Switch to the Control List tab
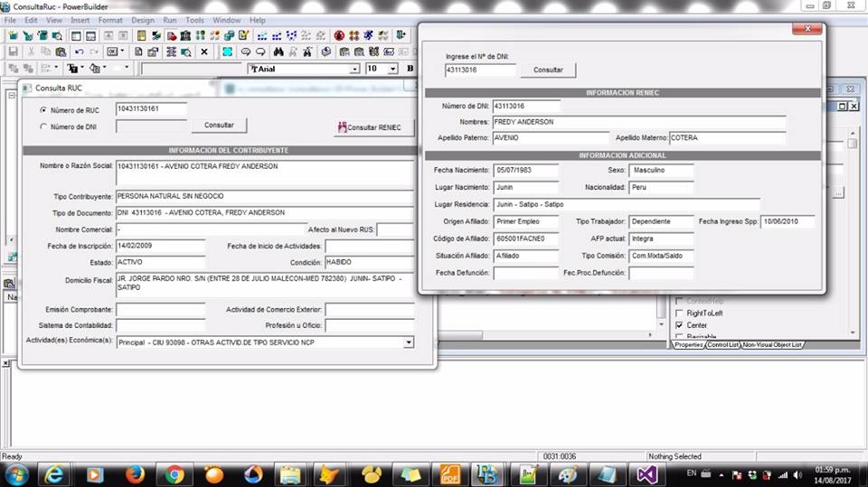The image size is (868, 487). 722,345
